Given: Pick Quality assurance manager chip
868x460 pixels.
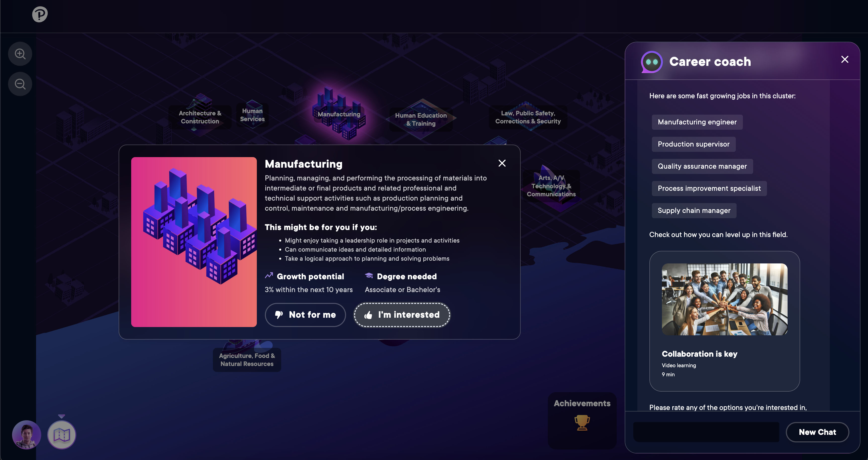Looking at the screenshot, I should coord(702,166).
